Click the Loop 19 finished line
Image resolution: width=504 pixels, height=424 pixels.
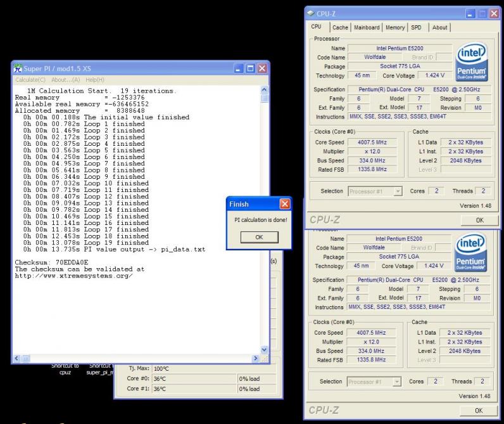click(86, 243)
